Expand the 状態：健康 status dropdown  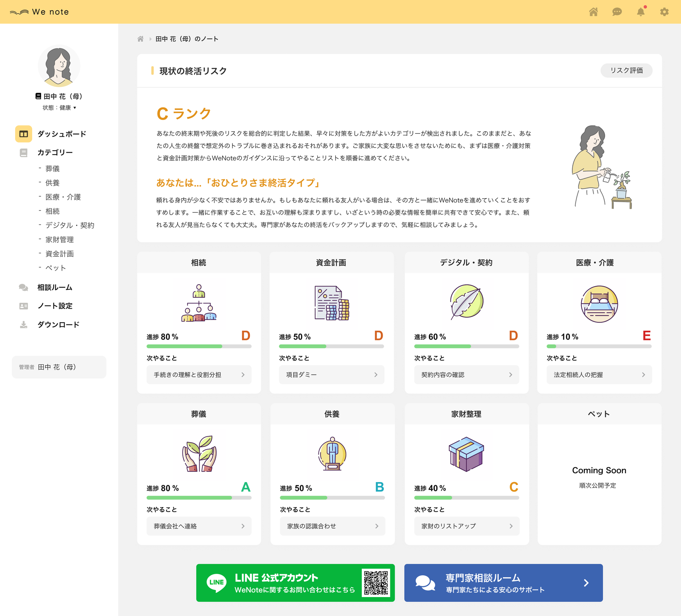(x=59, y=108)
